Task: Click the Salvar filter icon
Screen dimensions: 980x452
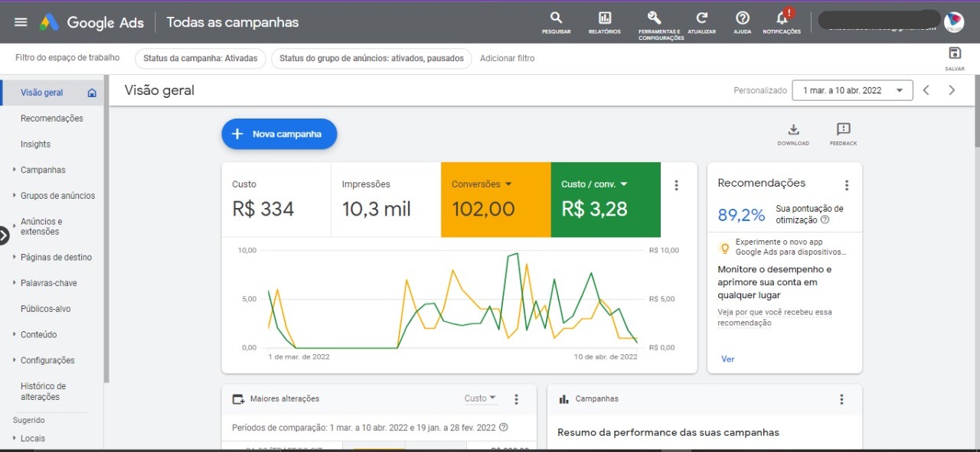Action: point(954,54)
